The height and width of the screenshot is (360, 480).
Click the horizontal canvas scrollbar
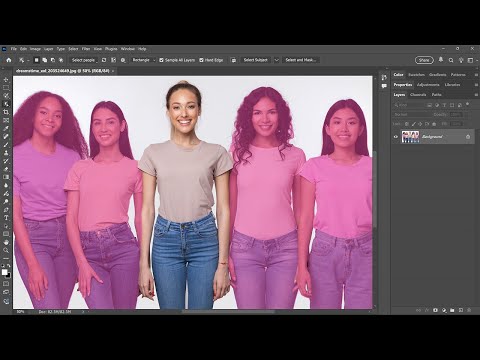tap(228, 312)
